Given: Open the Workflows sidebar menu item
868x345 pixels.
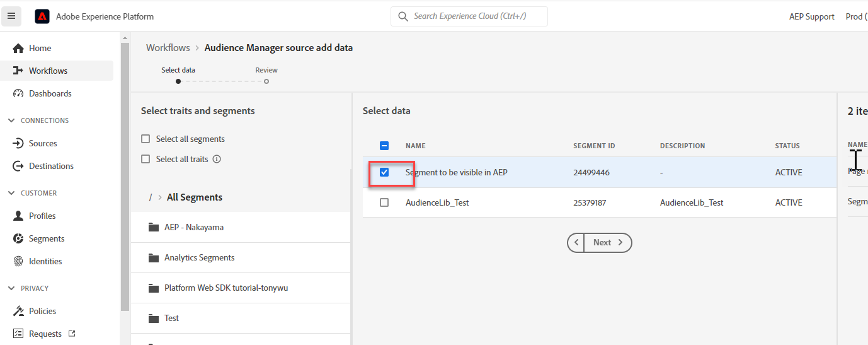Looking at the screenshot, I should point(48,71).
